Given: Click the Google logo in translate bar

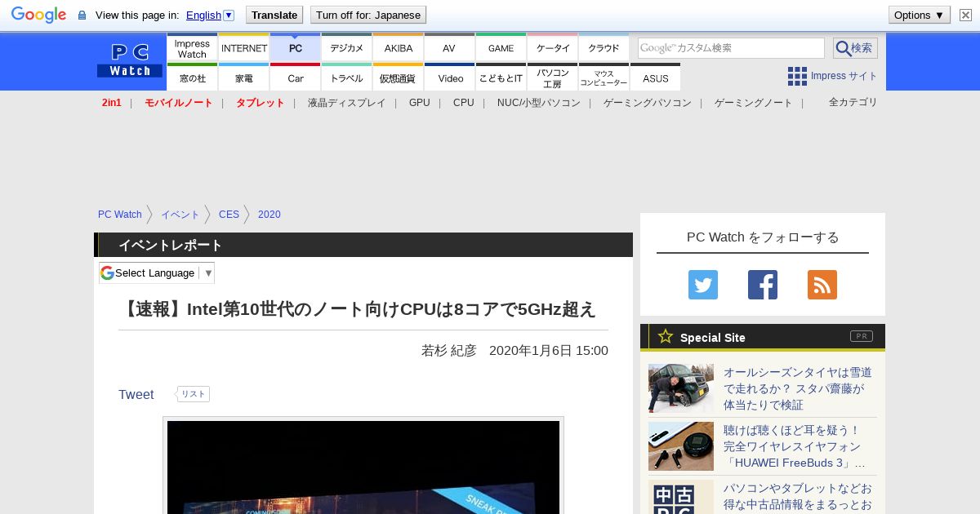Looking at the screenshot, I should (38, 15).
